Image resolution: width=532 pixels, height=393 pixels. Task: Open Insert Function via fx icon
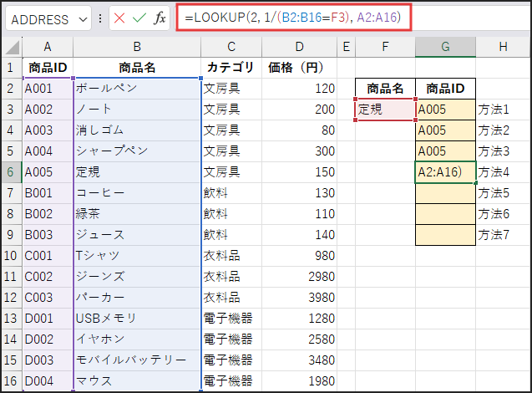[x=160, y=18]
